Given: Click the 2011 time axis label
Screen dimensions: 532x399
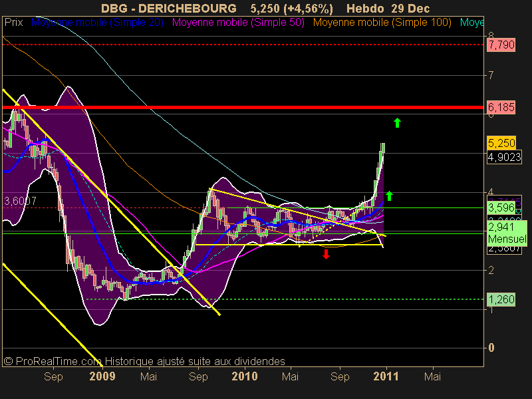Looking at the screenshot, I should 386,376.
